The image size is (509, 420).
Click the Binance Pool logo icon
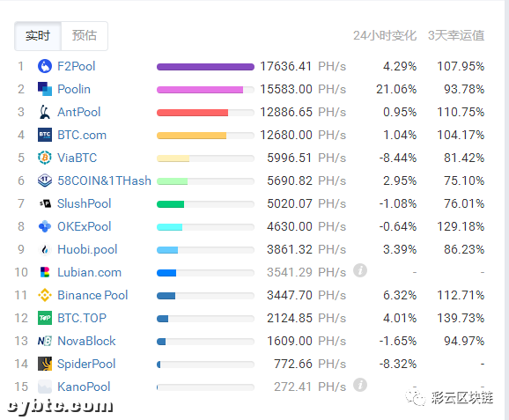(45, 295)
